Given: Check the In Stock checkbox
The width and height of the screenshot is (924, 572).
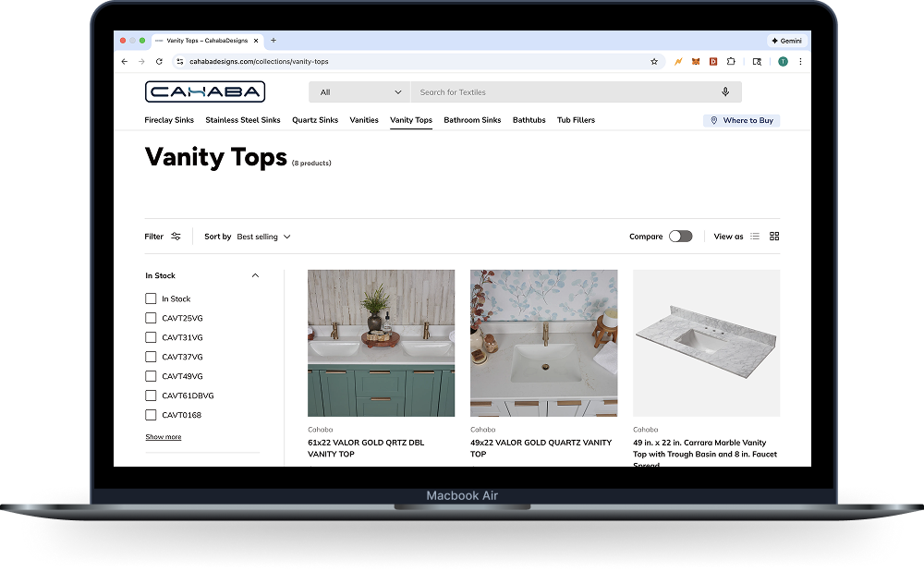Looking at the screenshot, I should click(x=151, y=298).
